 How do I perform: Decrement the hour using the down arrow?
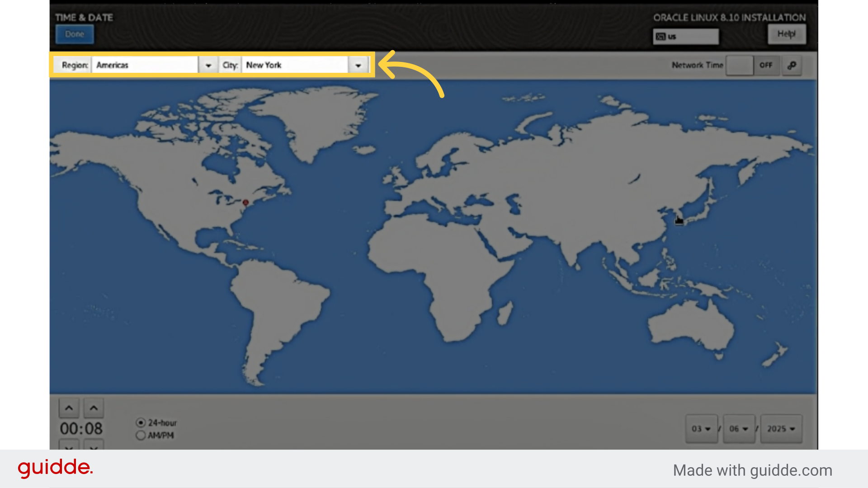[69, 448]
